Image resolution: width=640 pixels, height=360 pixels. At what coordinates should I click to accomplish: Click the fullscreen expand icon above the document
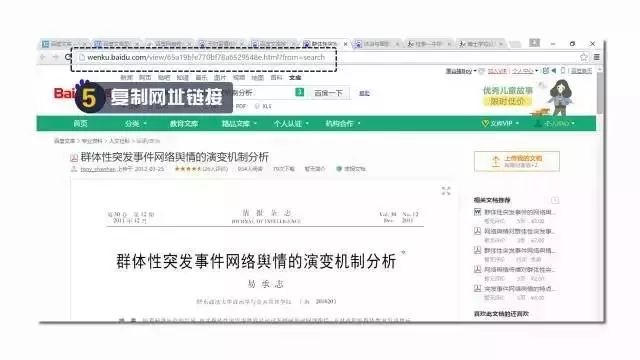pyautogui.click(x=446, y=191)
